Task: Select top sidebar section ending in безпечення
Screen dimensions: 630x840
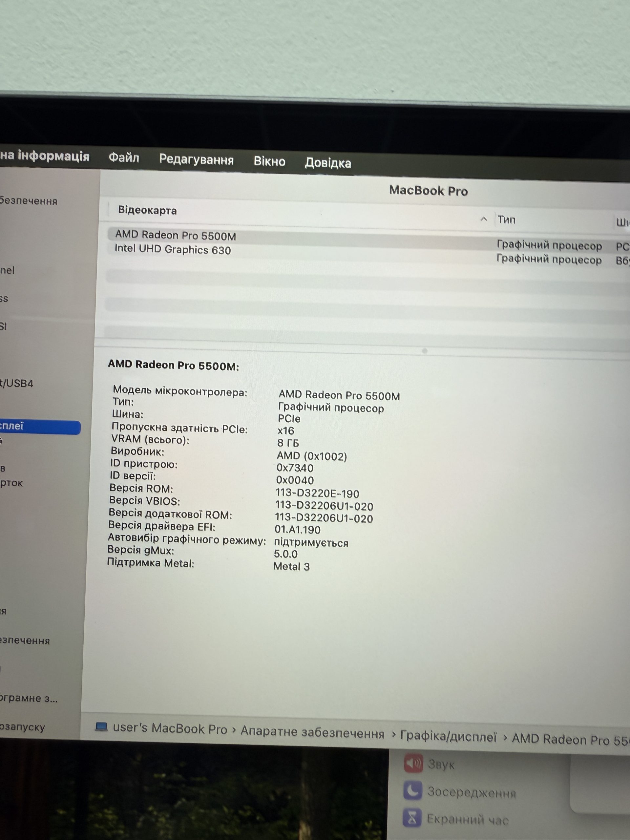Action: (29, 201)
